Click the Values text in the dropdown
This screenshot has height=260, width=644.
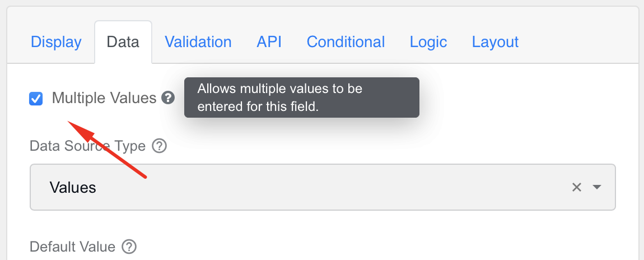73,187
